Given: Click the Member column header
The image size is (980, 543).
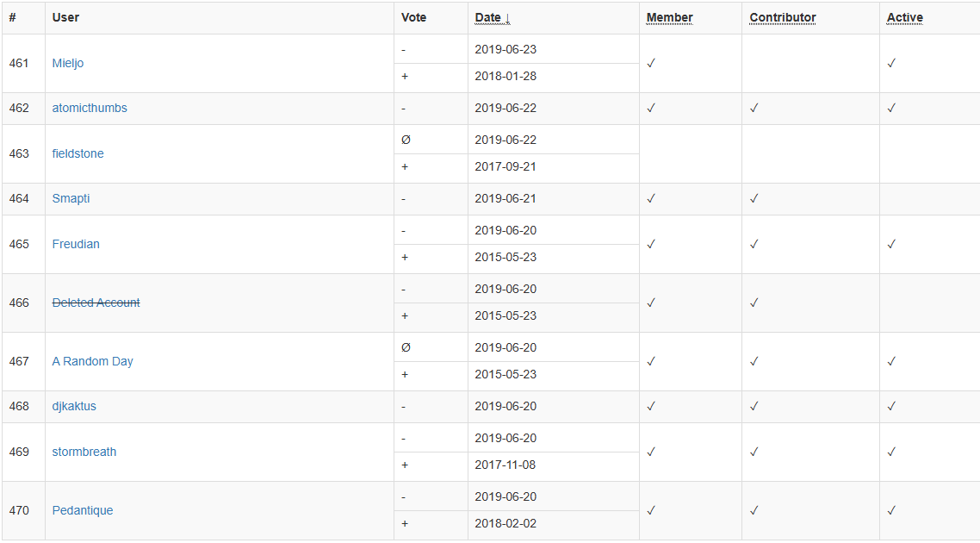Looking at the screenshot, I should [669, 17].
